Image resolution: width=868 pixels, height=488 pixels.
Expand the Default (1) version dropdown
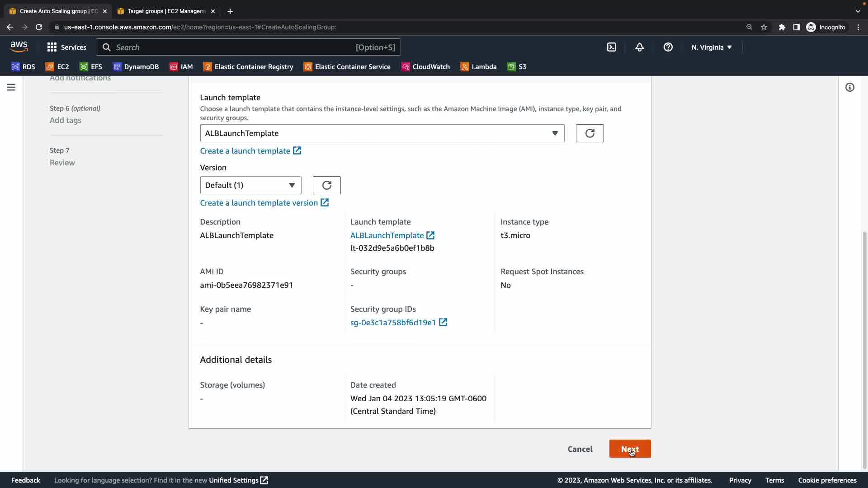point(250,185)
